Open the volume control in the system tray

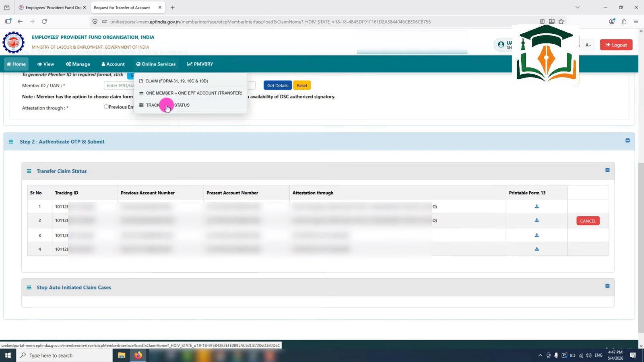point(589,355)
